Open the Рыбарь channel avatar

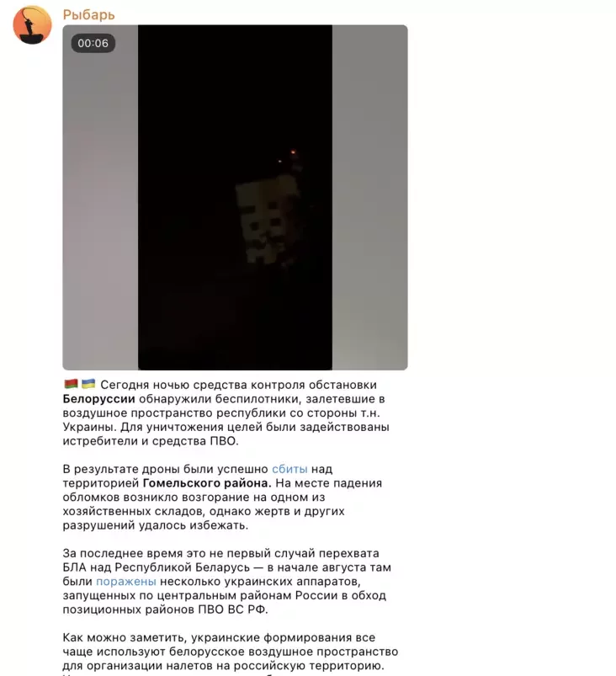coord(32,24)
